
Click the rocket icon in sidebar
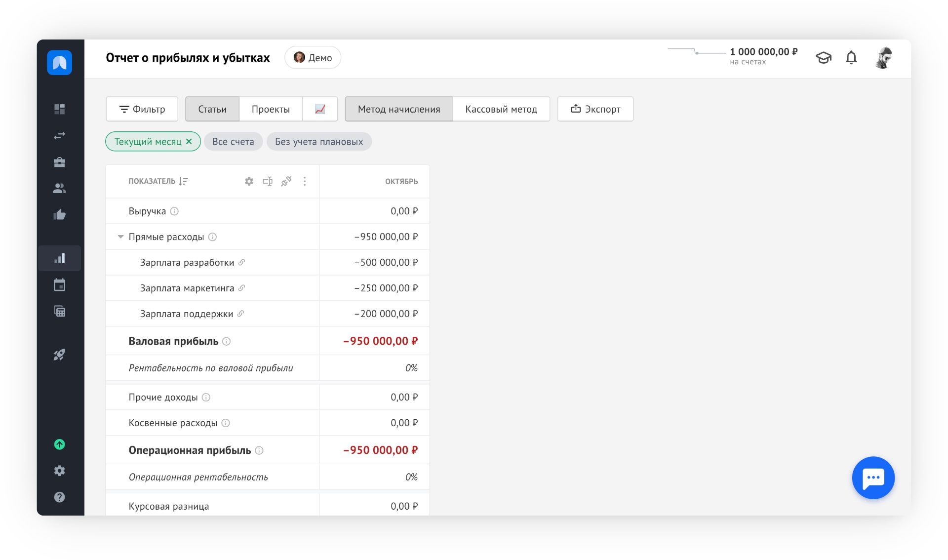(x=59, y=355)
